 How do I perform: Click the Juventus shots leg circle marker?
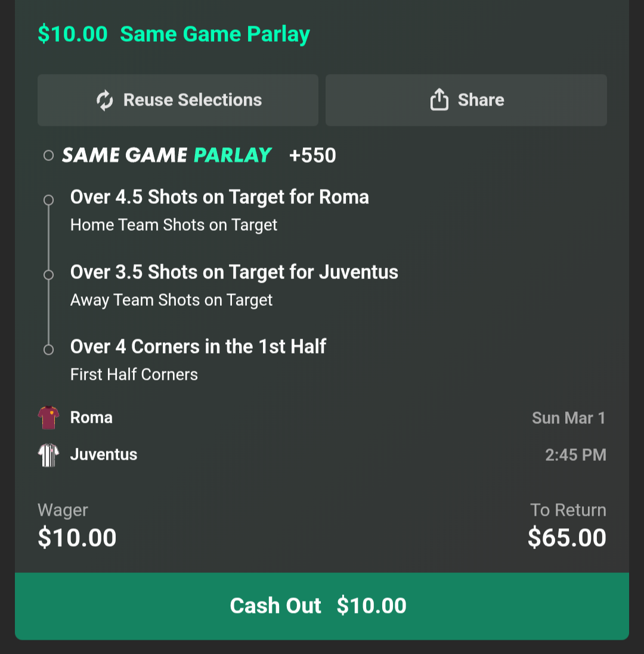(49, 275)
